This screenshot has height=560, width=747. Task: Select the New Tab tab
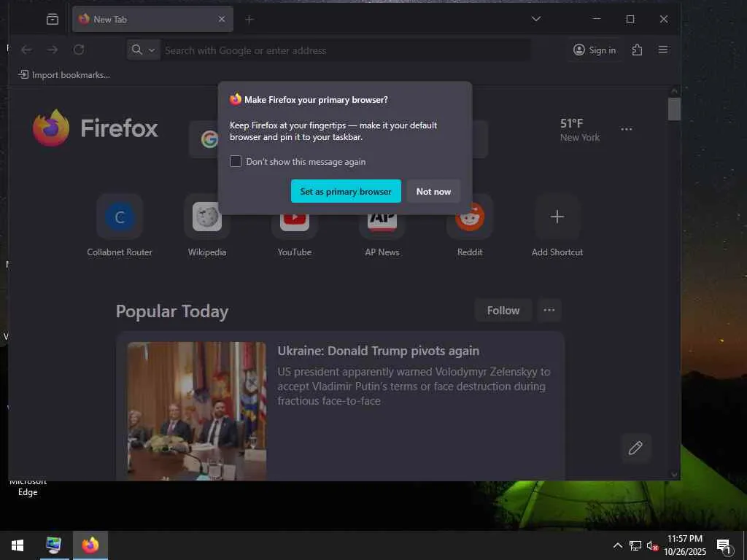(152, 19)
